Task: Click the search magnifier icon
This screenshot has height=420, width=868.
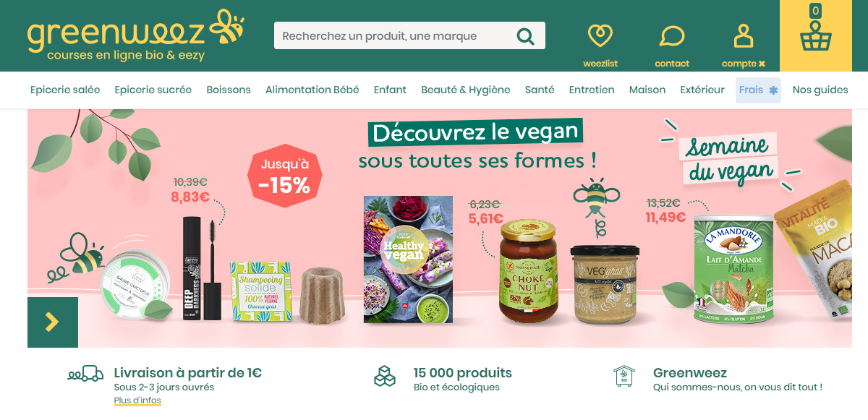Action: click(526, 36)
